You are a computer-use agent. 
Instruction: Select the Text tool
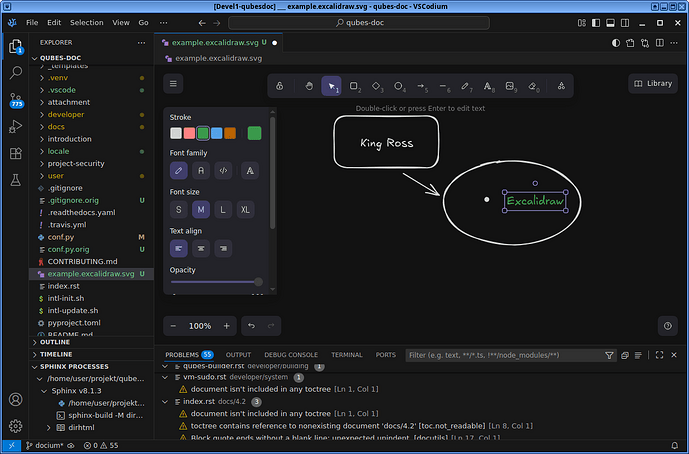point(488,86)
